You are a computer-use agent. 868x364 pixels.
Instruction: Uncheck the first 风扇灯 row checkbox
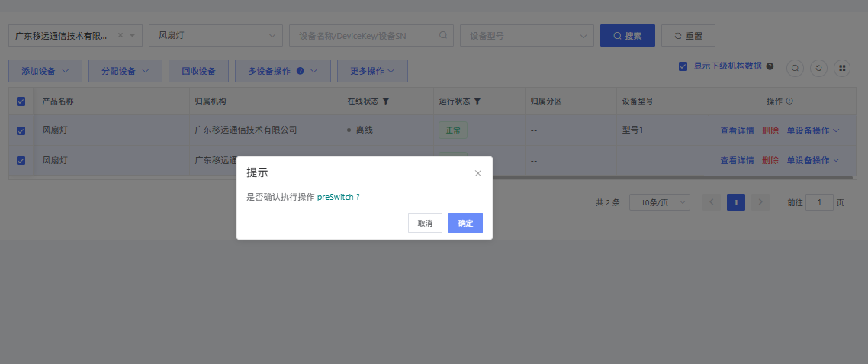click(21, 130)
